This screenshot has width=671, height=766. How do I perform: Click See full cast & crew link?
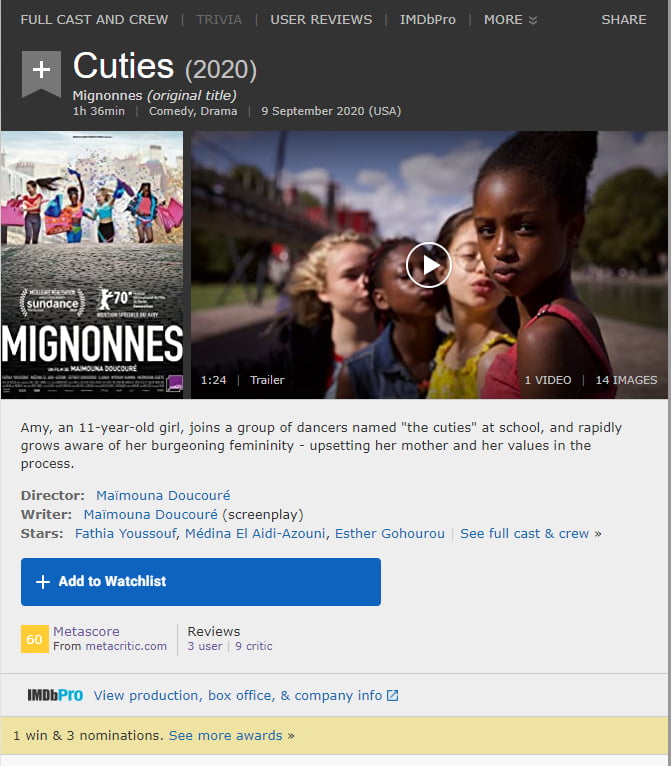525,533
